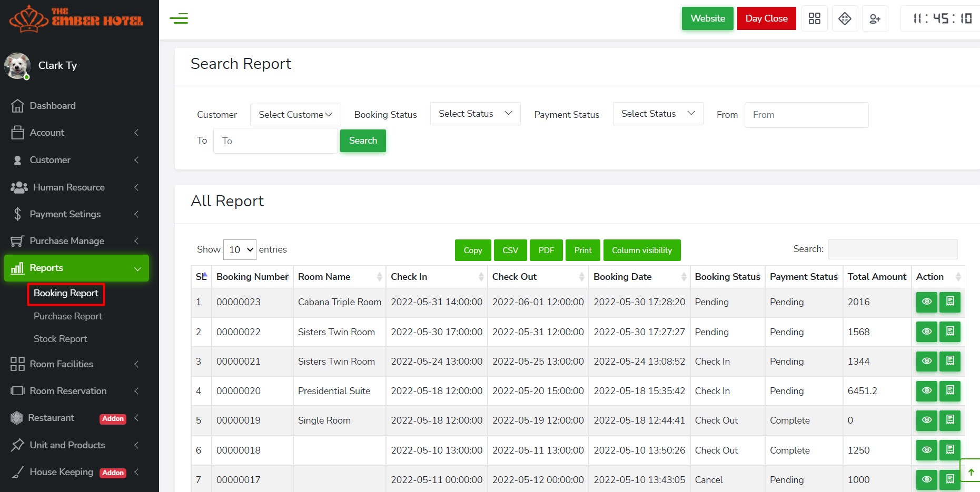Click the red Day Close button
Viewport: 980px width, 492px height.
tap(766, 18)
